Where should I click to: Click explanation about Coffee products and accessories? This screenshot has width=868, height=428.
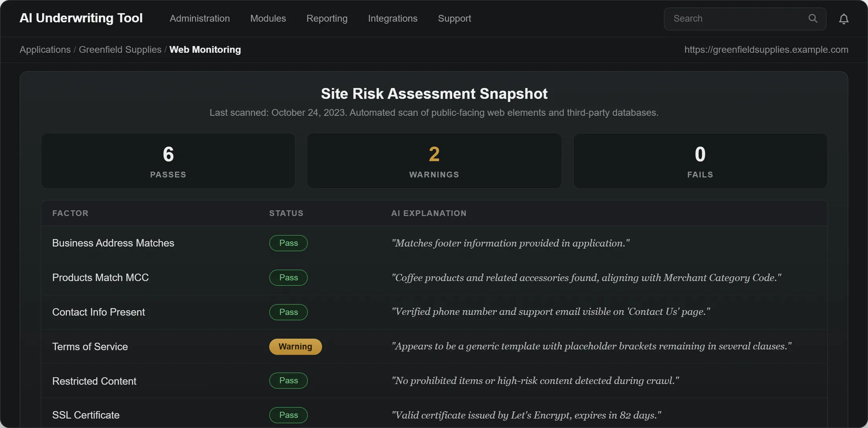tap(586, 278)
